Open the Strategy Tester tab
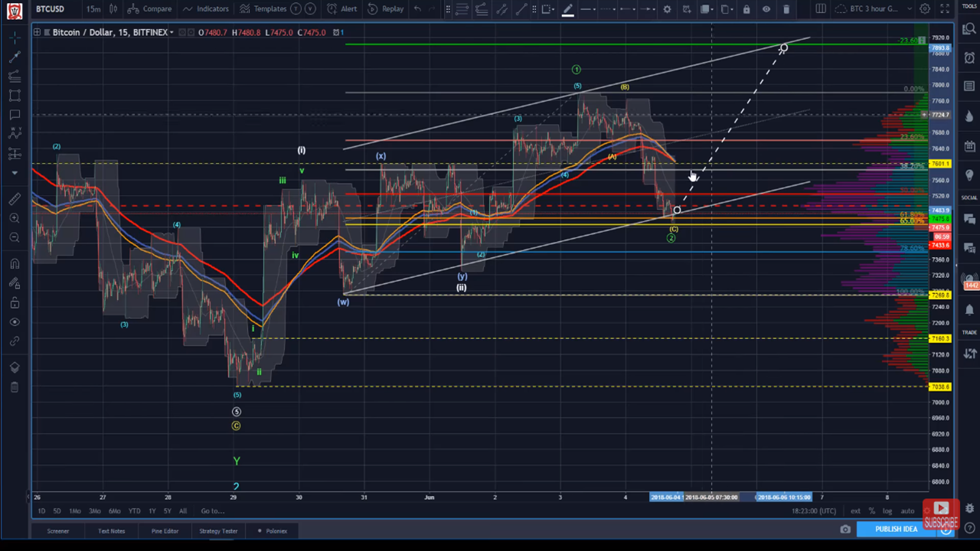This screenshot has width=980, height=551. point(218,531)
